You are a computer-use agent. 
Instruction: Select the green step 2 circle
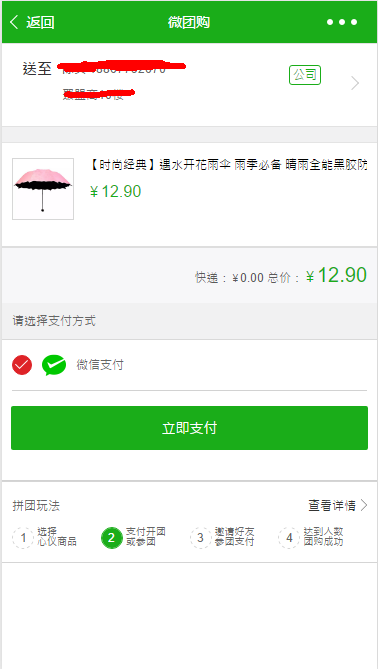click(111, 538)
